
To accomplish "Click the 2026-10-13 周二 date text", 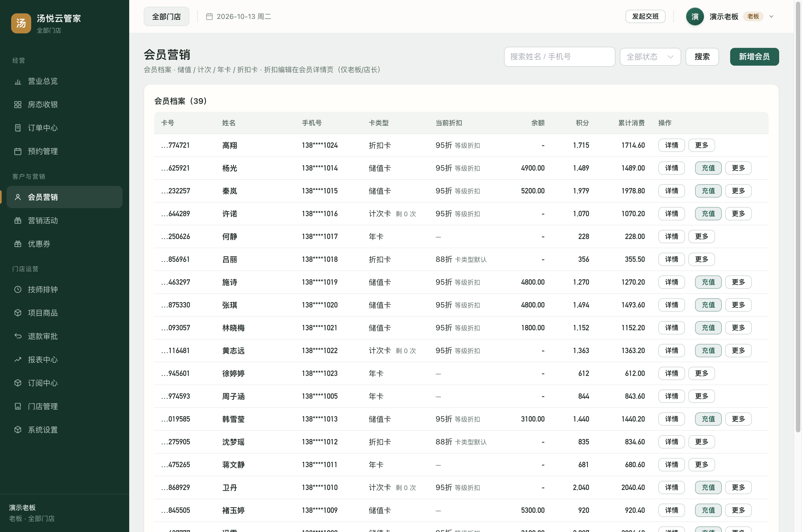I will [244, 17].
